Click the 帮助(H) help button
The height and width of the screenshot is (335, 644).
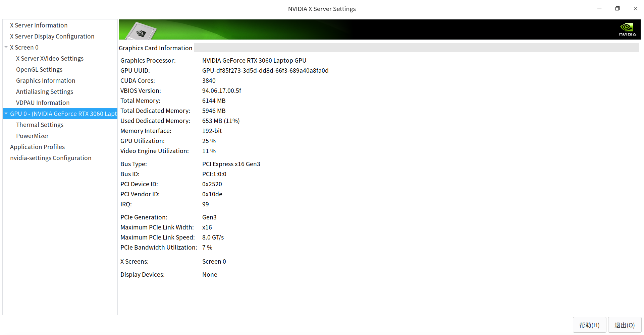click(x=589, y=325)
